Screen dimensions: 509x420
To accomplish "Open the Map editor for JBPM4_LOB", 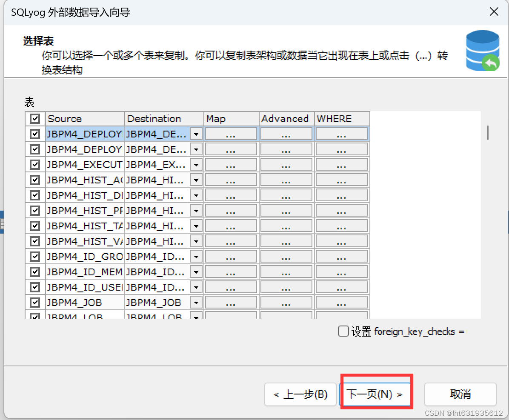I will click(x=231, y=317).
